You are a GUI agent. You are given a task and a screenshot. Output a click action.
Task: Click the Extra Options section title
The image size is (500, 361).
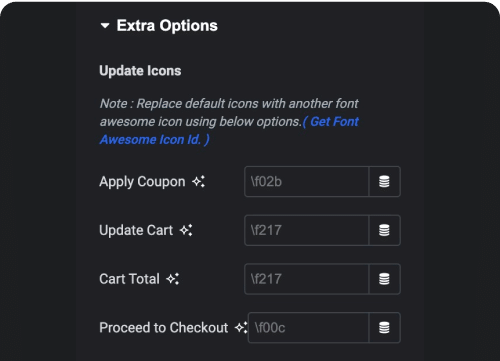pyautogui.click(x=167, y=26)
